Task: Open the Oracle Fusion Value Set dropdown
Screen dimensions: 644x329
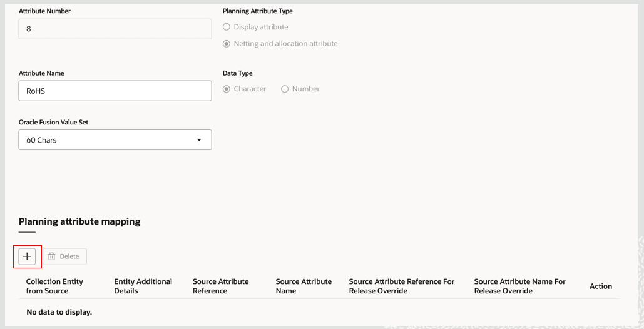Action: pos(115,140)
